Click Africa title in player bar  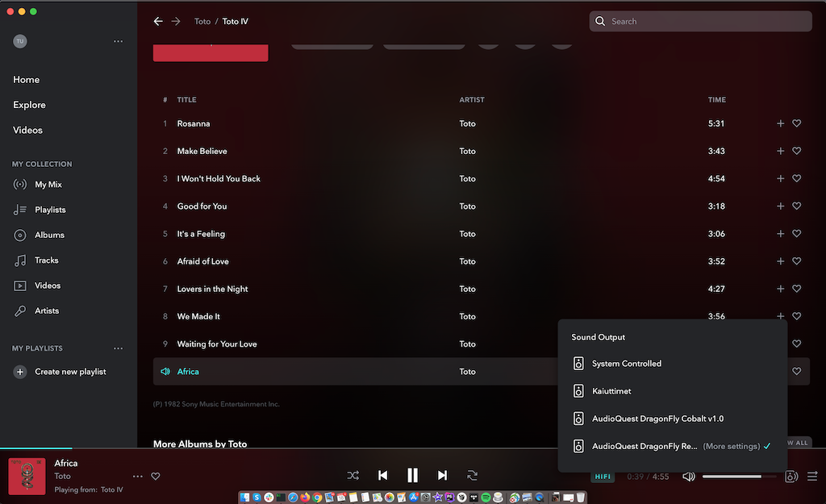tap(66, 463)
